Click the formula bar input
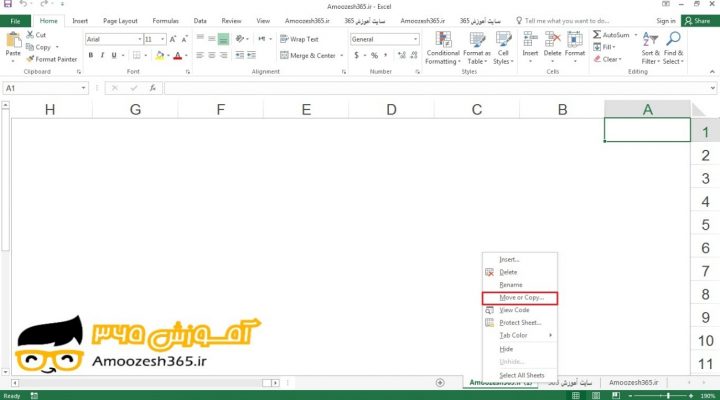 click(x=435, y=88)
